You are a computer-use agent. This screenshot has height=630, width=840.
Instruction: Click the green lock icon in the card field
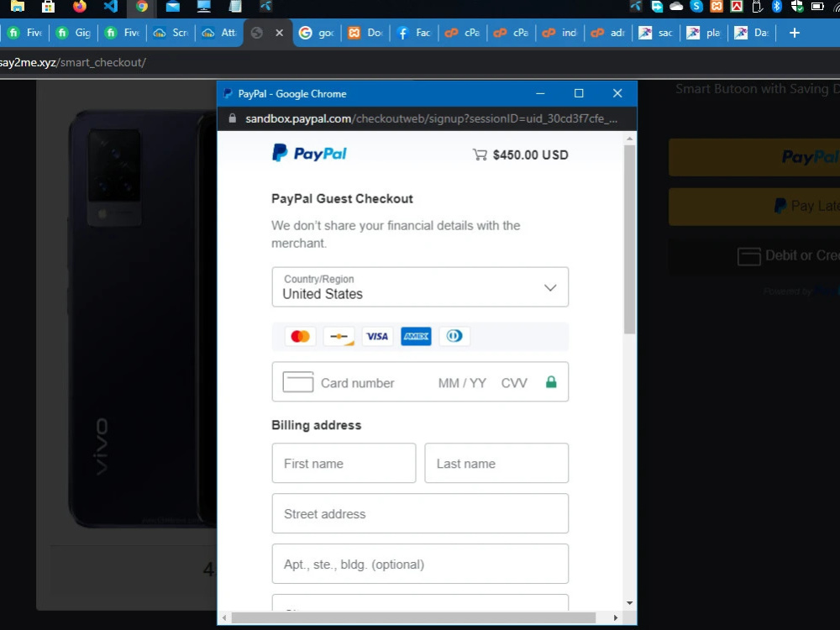click(x=551, y=382)
